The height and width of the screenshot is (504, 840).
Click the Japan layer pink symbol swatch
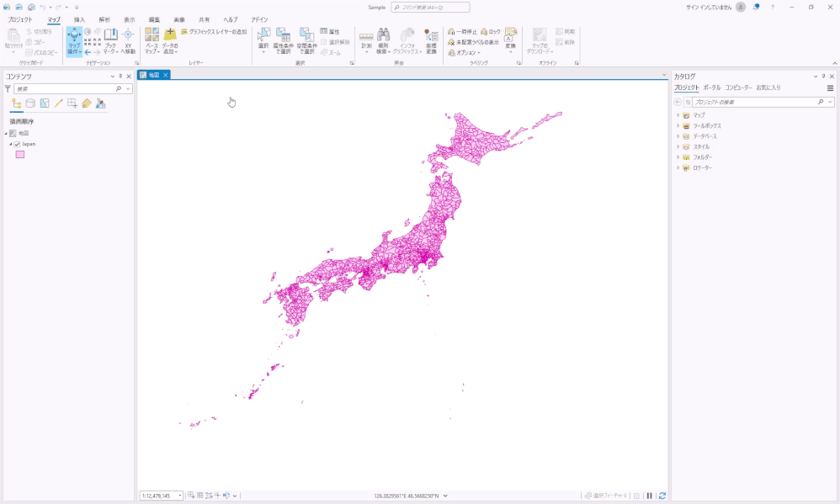point(20,154)
